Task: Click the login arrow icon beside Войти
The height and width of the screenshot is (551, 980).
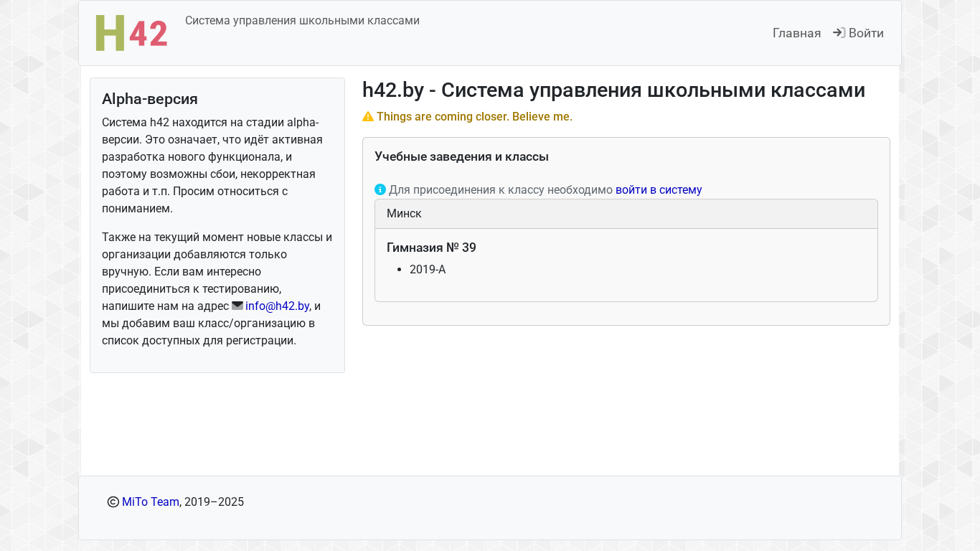Action: (839, 33)
